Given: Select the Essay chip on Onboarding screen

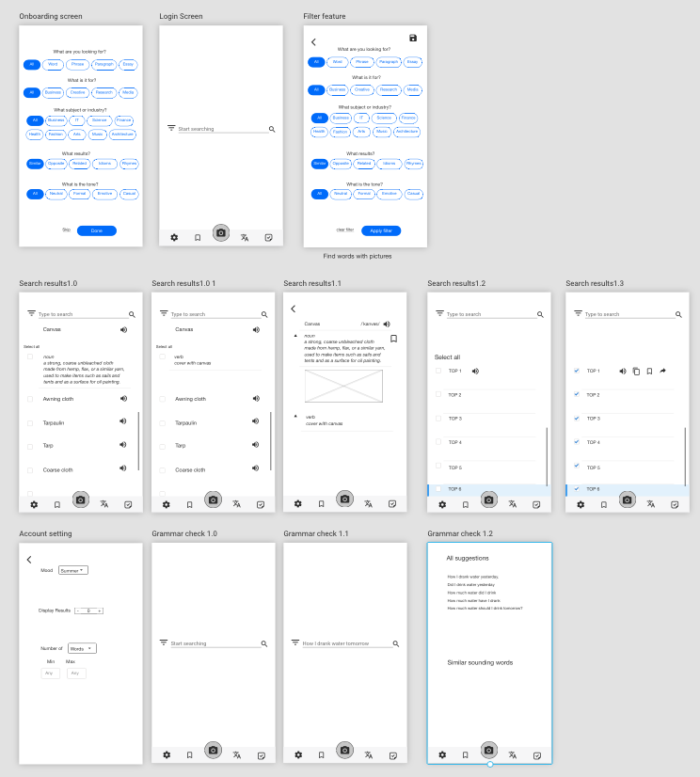Looking at the screenshot, I should click(x=128, y=64).
